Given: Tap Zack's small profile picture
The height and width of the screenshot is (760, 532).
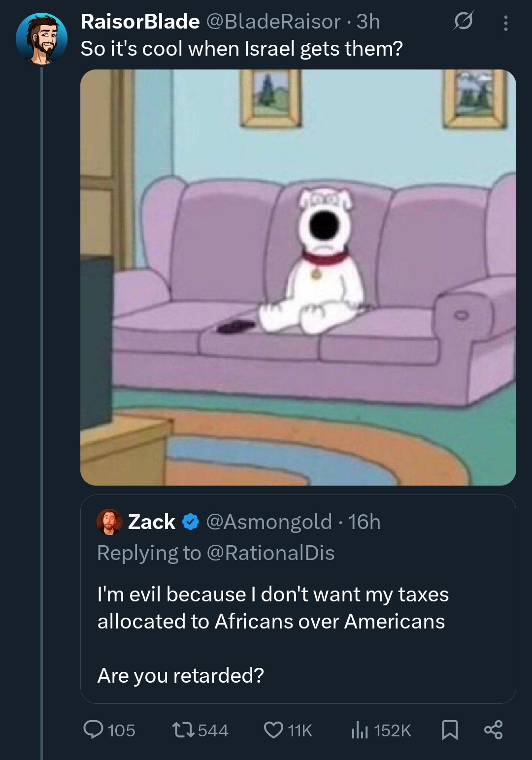Looking at the screenshot, I should (109, 522).
